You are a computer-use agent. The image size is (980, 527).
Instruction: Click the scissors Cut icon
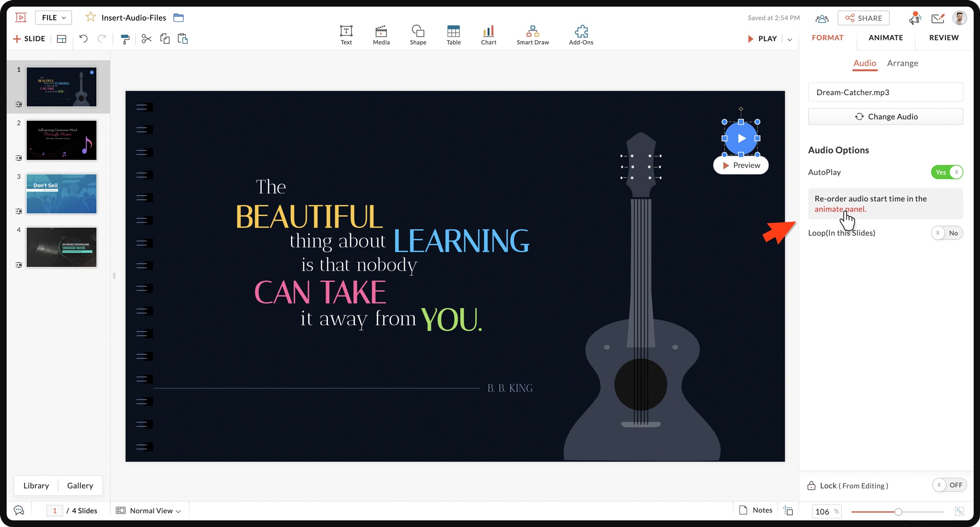[146, 39]
